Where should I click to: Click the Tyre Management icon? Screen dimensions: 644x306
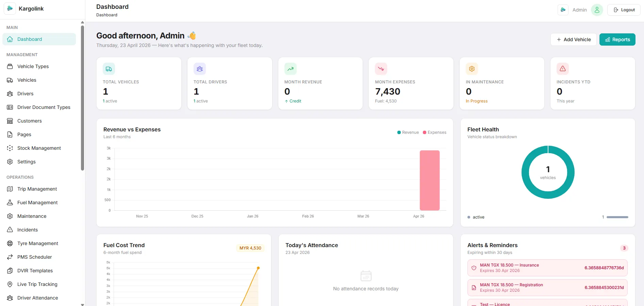[x=10, y=243]
